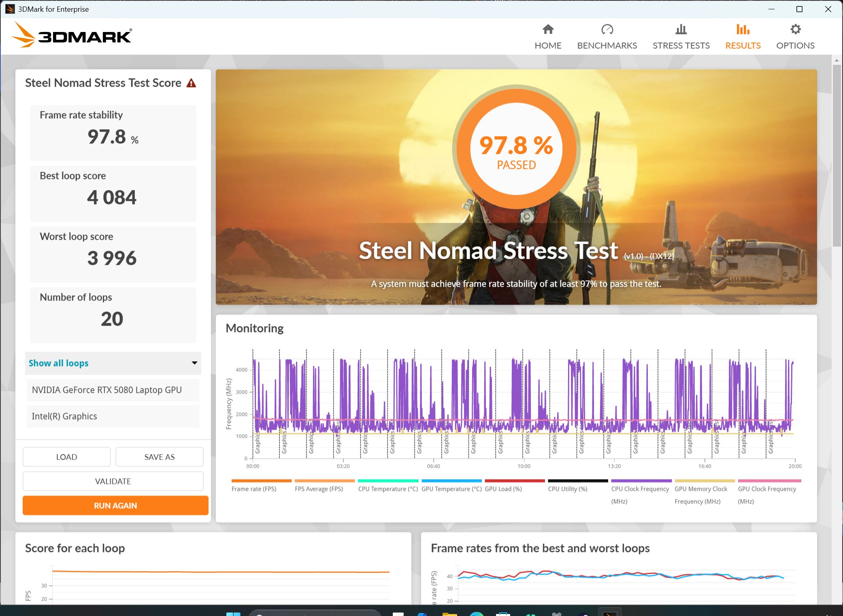Click the 3DMark logo
The height and width of the screenshot is (616, 843).
click(x=72, y=35)
